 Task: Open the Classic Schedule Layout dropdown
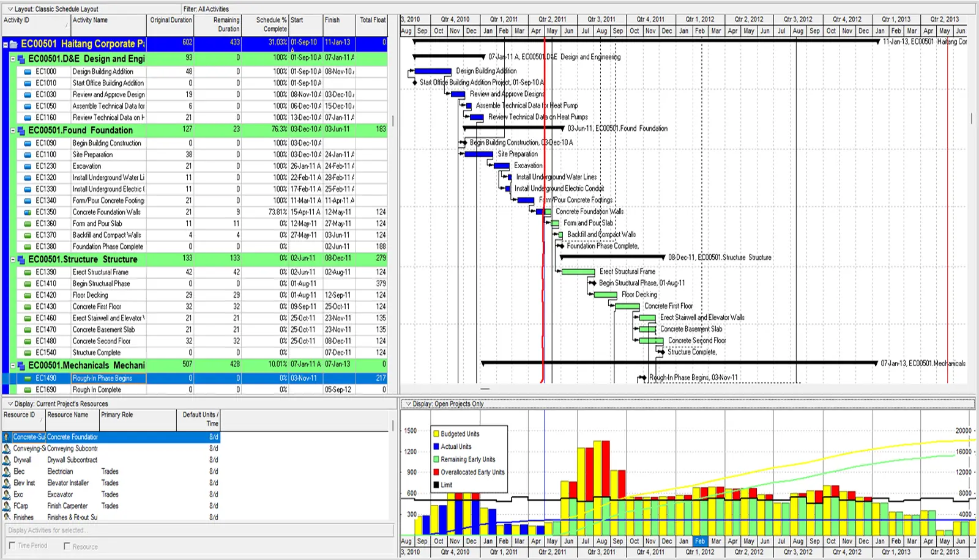pos(10,9)
